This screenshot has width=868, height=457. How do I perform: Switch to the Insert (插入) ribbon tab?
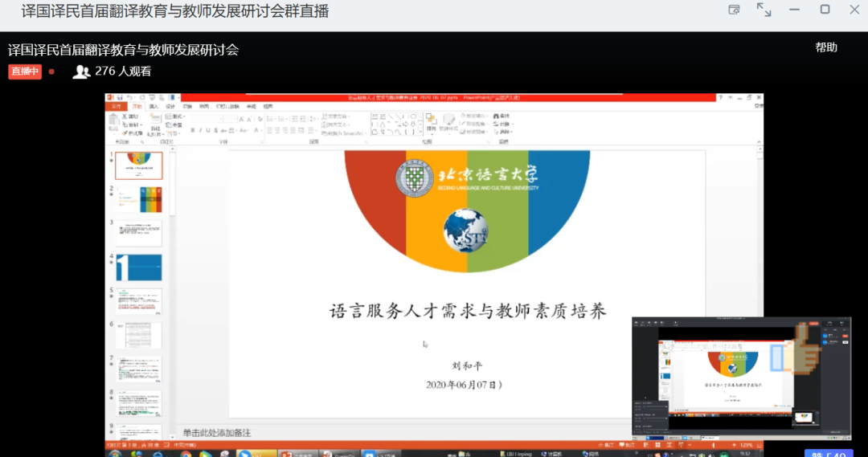pyautogui.click(x=154, y=106)
